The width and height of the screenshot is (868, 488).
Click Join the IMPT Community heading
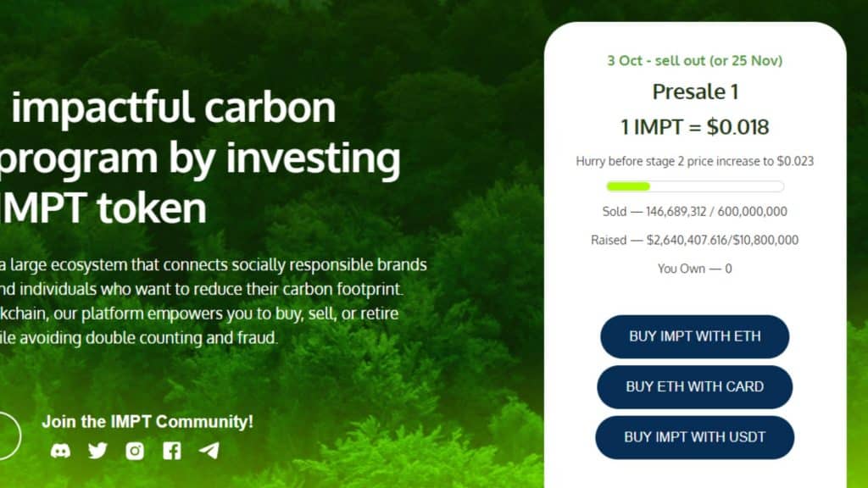coord(147,422)
